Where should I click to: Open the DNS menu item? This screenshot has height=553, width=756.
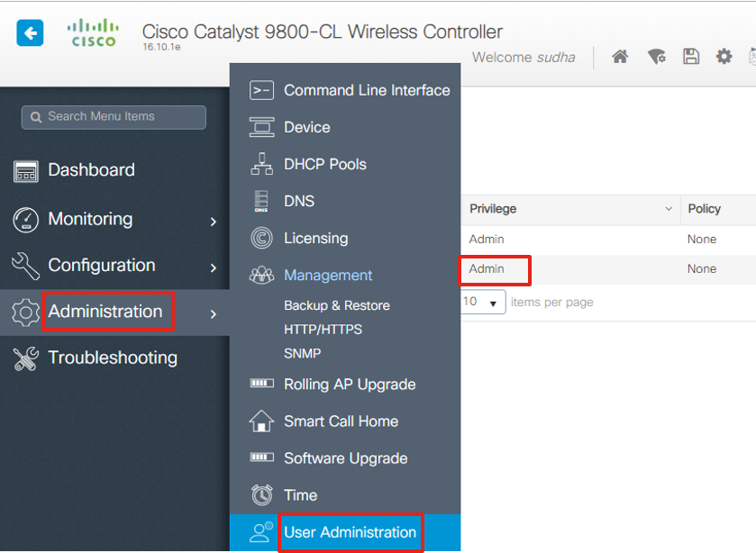tap(299, 201)
